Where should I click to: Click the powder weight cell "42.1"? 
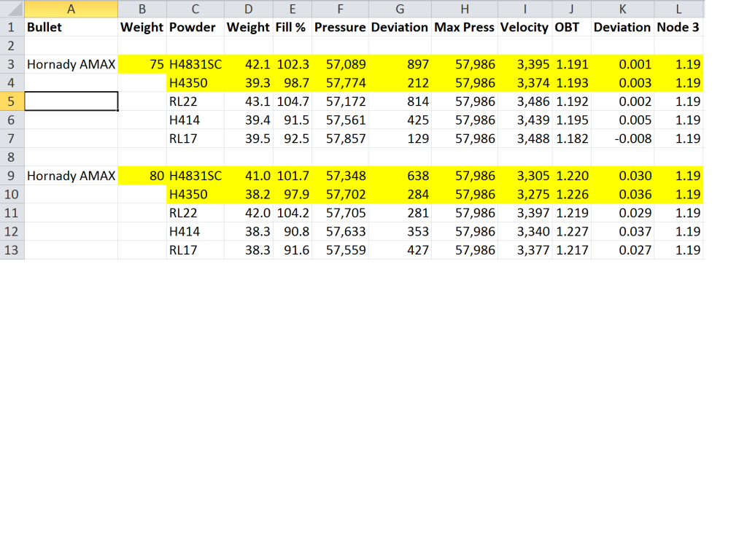(249, 64)
